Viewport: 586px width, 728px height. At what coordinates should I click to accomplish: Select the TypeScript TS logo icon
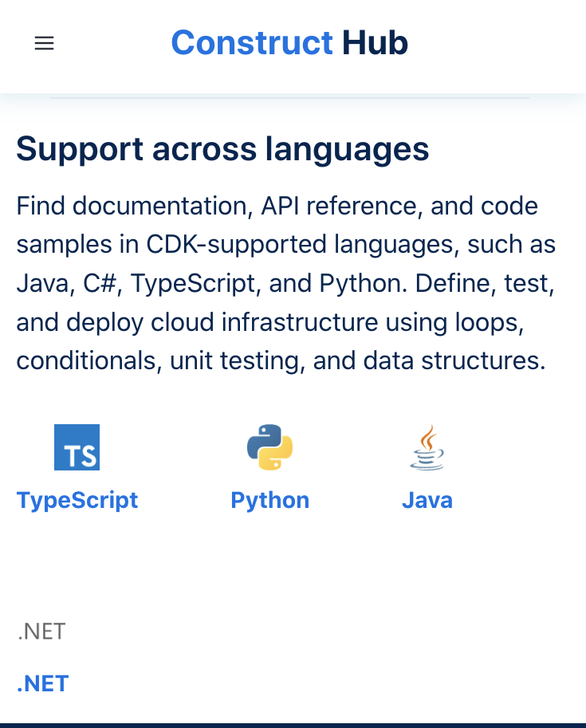(x=77, y=447)
